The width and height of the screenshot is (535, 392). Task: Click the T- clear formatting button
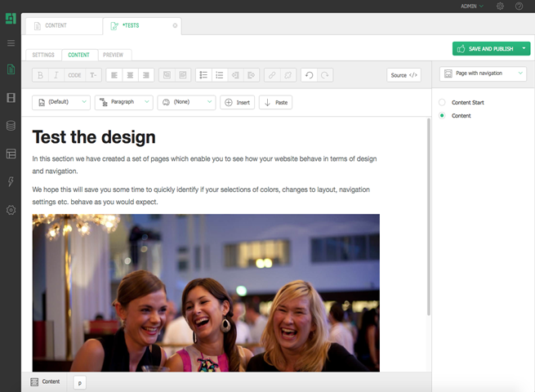[93, 75]
